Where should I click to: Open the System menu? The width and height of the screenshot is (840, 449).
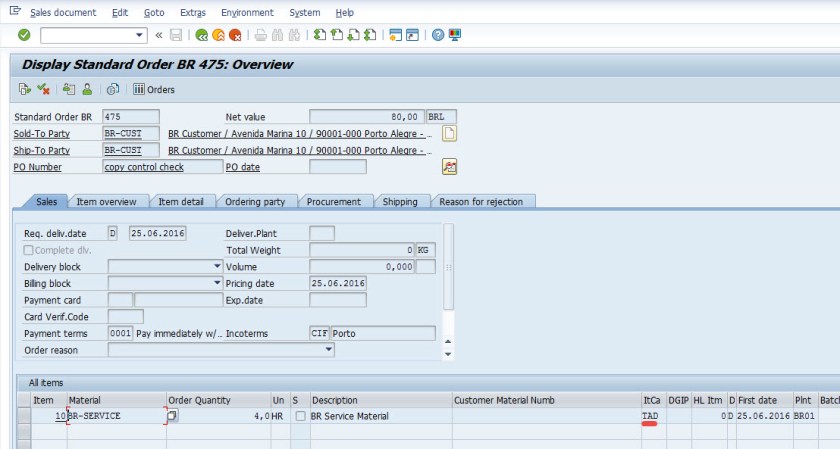[x=305, y=12]
